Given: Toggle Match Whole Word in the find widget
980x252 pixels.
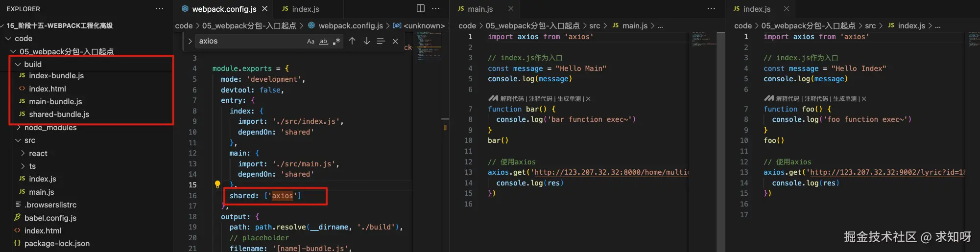Looking at the screenshot, I should pyautogui.click(x=323, y=42).
